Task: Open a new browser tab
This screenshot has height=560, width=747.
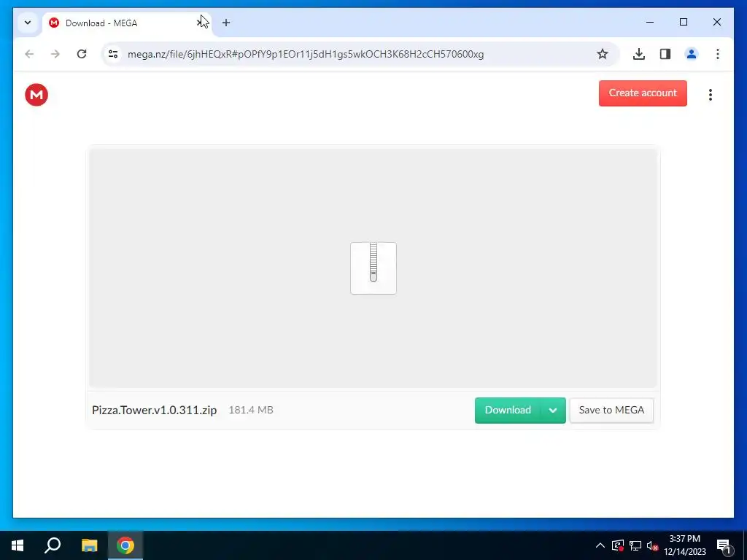Action: coord(226,23)
